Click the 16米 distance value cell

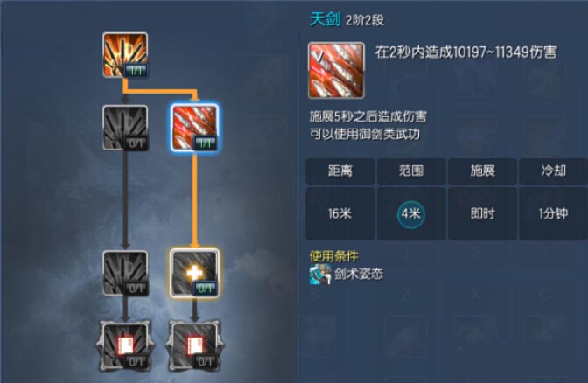coord(340,213)
